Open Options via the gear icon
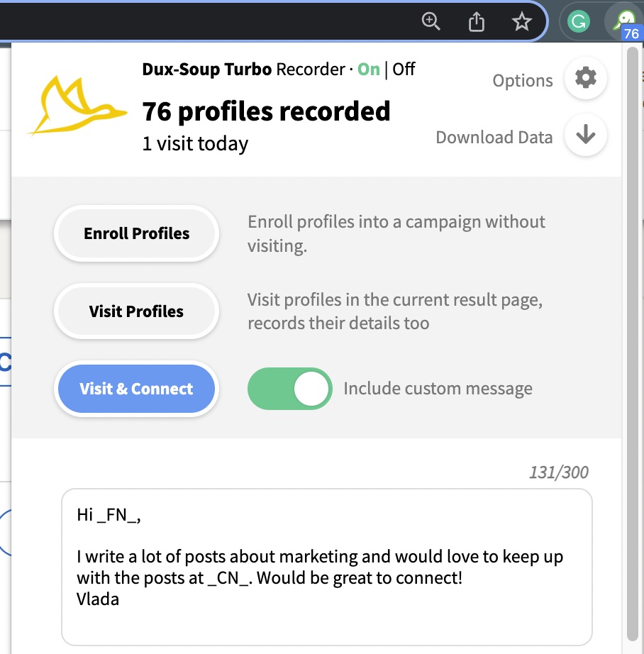Viewport: 644px width, 654px height. pos(586,77)
